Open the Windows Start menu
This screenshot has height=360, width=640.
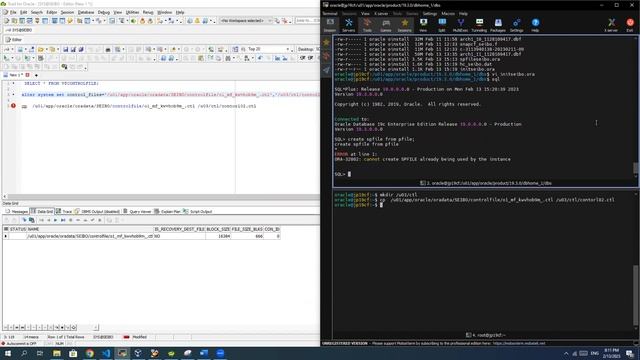click(8, 353)
